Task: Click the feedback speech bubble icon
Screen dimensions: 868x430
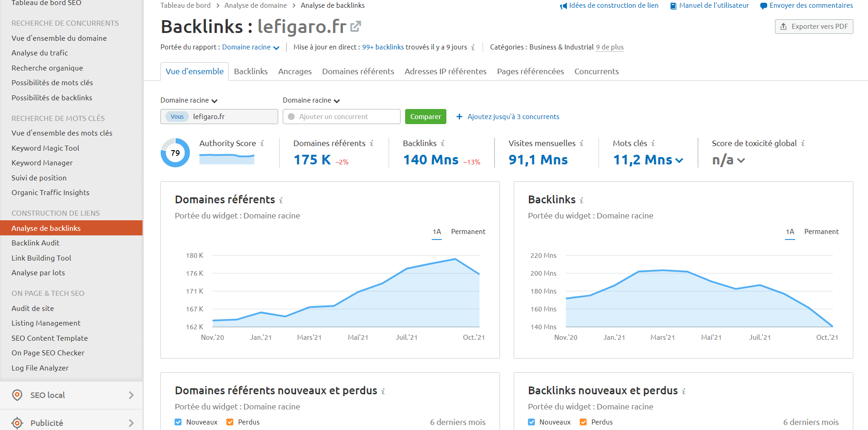Action: (764, 6)
